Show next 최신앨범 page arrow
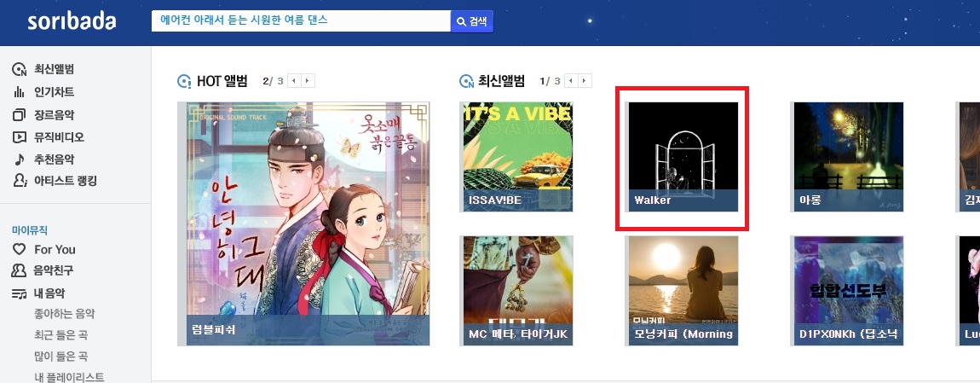 point(585,81)
